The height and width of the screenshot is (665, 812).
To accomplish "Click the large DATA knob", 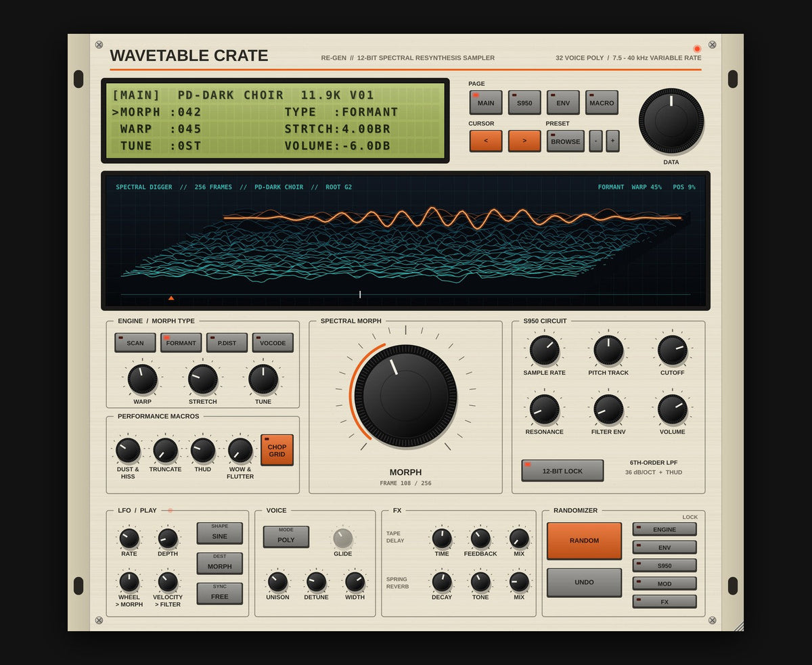I will pyautogui.click(x=671, y=120).
